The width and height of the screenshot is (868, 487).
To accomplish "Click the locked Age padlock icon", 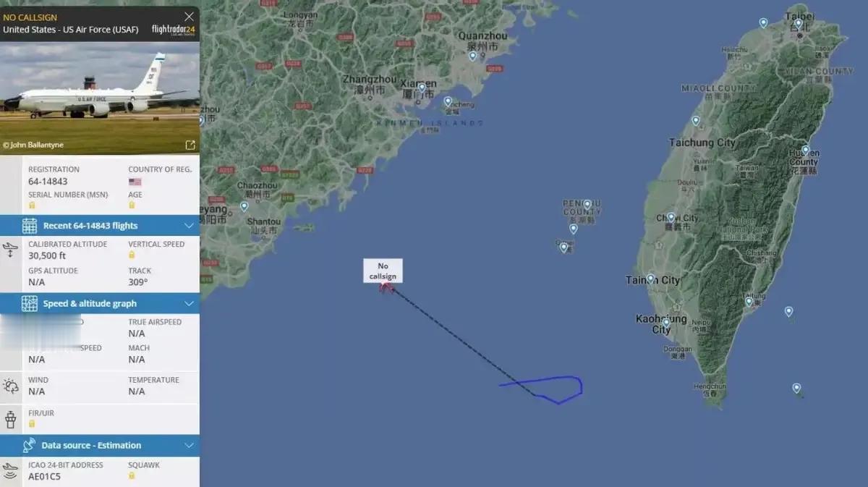I will click(x=132, y=206).
